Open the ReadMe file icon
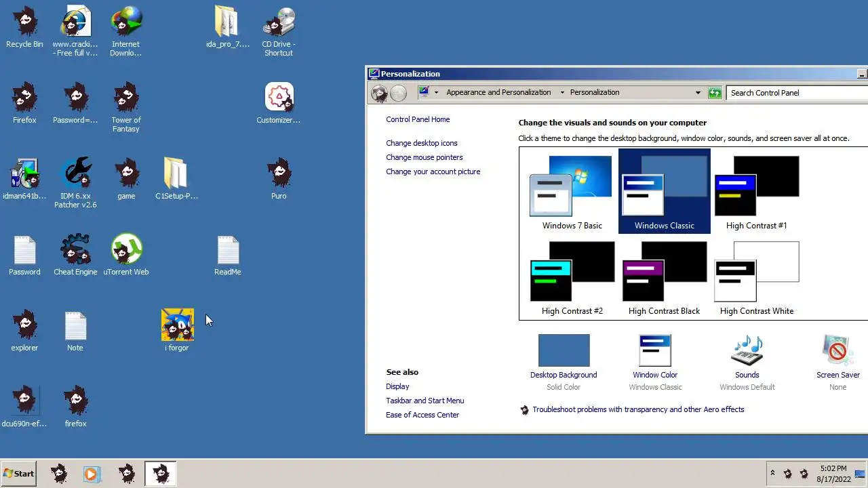The width and height of the screenshot is (868, 488). (x=228, y=256)
